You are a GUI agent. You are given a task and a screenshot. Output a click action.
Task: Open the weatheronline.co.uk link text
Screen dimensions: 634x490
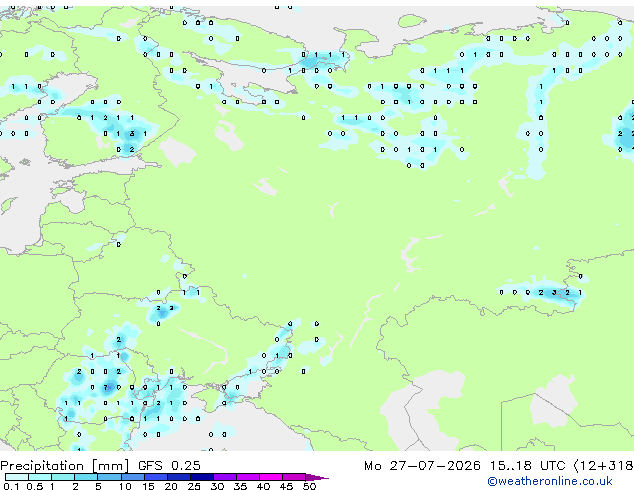[x=550, y=481]
